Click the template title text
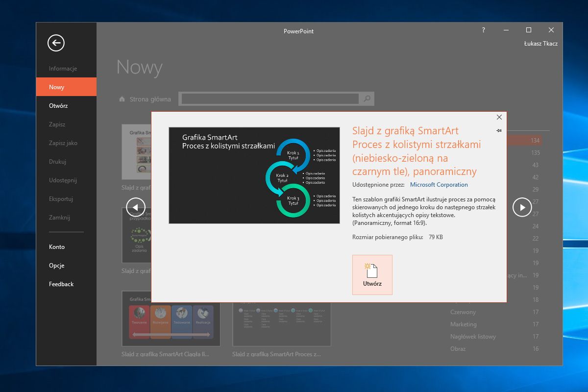The height and width of the screenshot is (392, 588). coord(416,151)
